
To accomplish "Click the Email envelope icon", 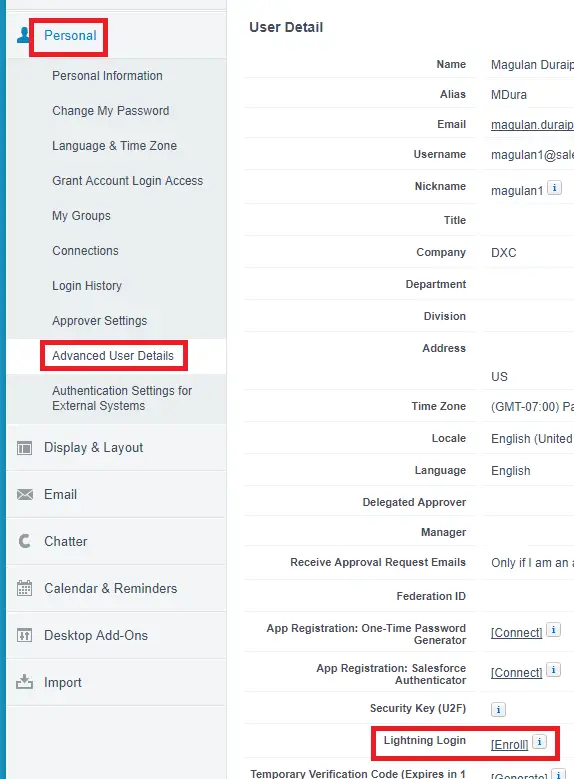I will 25,495.
